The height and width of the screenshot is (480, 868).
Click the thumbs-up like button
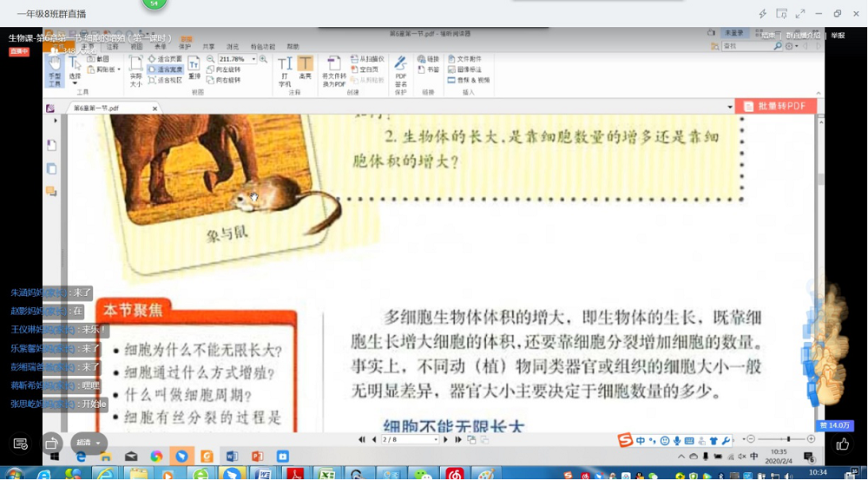click(x=843, y=444)
